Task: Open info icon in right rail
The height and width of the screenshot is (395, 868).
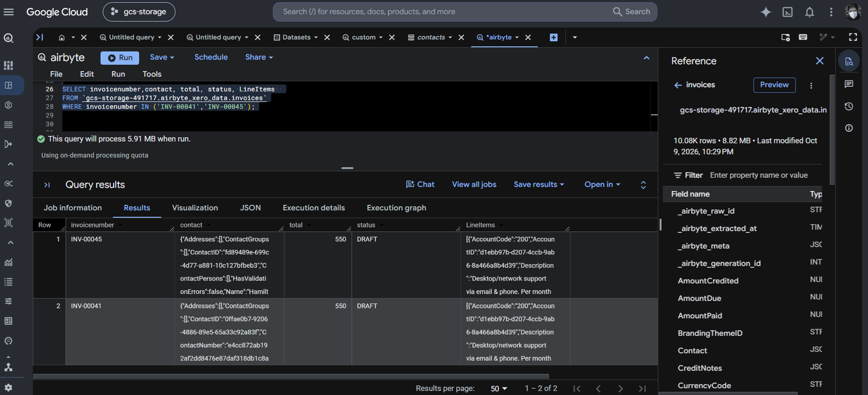Action: coord(849,128)
